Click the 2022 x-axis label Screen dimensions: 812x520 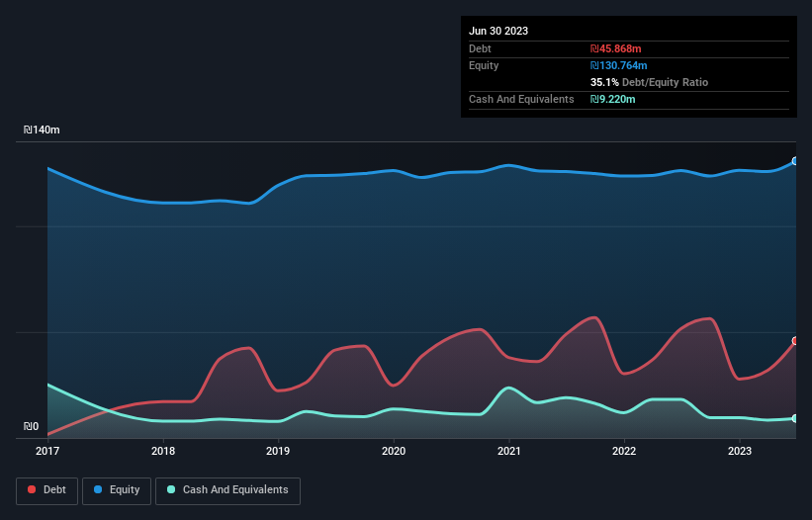click(x=624, y=451)
